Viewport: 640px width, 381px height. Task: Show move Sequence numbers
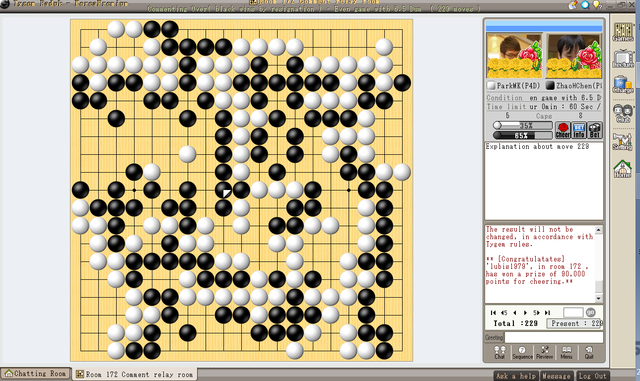[x=522, y=352]
